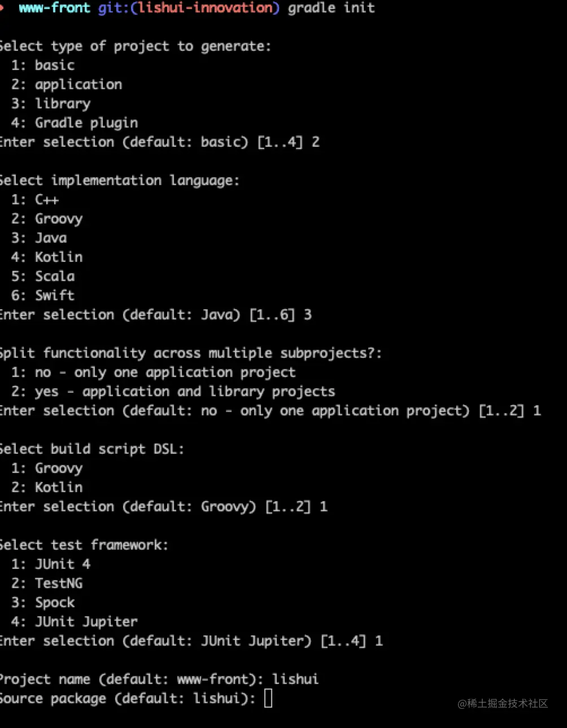Click the terminal cursor after Source package prompt

coord(268,699)
